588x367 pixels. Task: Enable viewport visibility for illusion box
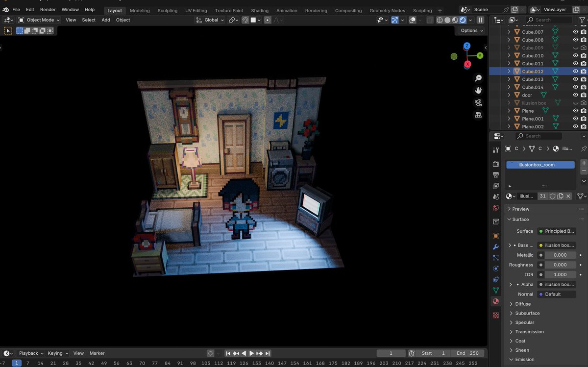pyautogui.click(x=575, y=102)
